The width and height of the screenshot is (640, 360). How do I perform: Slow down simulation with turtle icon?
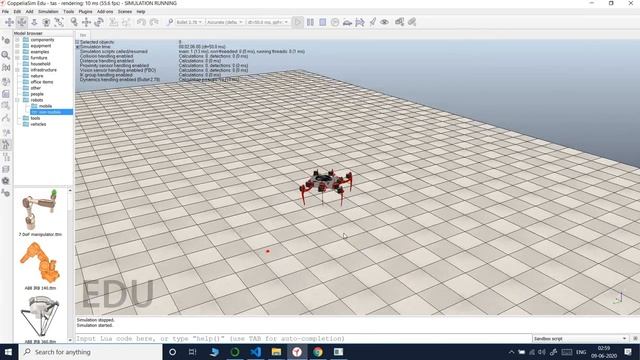pyautogui.click(x=347, y=22)
